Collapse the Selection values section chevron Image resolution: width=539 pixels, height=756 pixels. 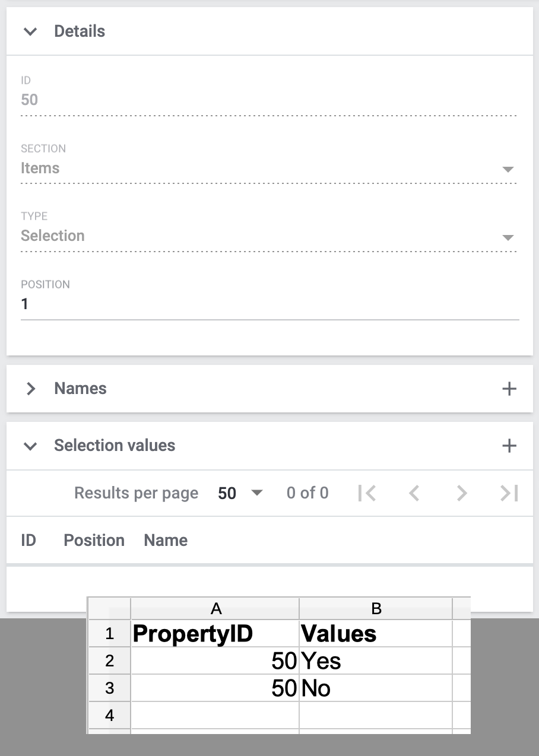pyautogui.click(x=30, y=446)
